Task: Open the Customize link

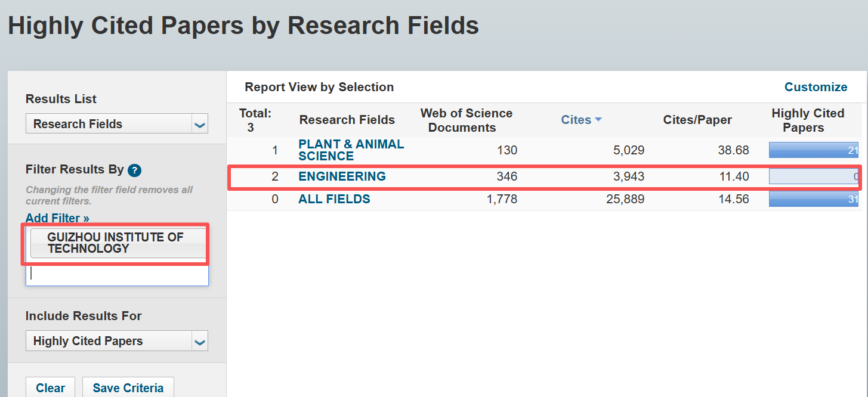Action: (816, 87)
